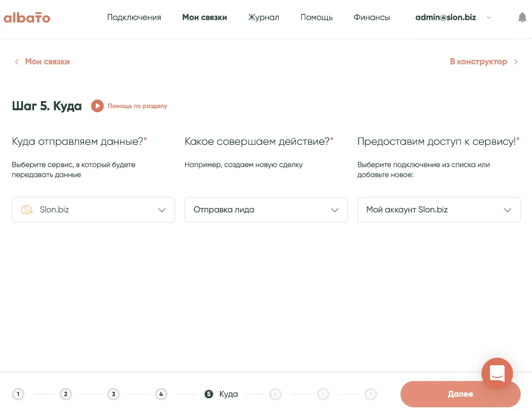Open Мои связки in top navigation
The image size is (532, 411).
click(x=205, y=18)
